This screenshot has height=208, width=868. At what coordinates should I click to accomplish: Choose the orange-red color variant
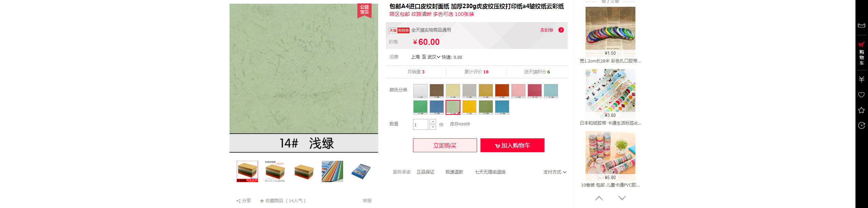(502, 91)
